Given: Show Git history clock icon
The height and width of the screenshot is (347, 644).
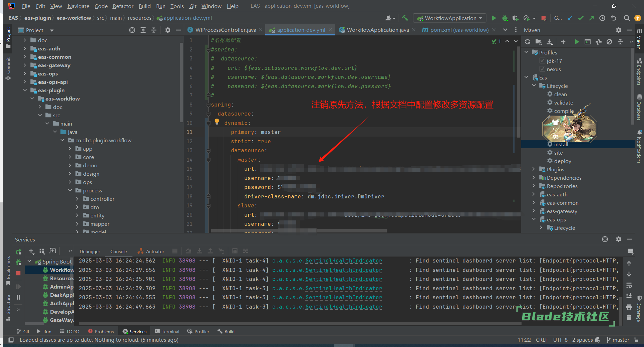Looking at the screenshot, I should tap(602, 18).
